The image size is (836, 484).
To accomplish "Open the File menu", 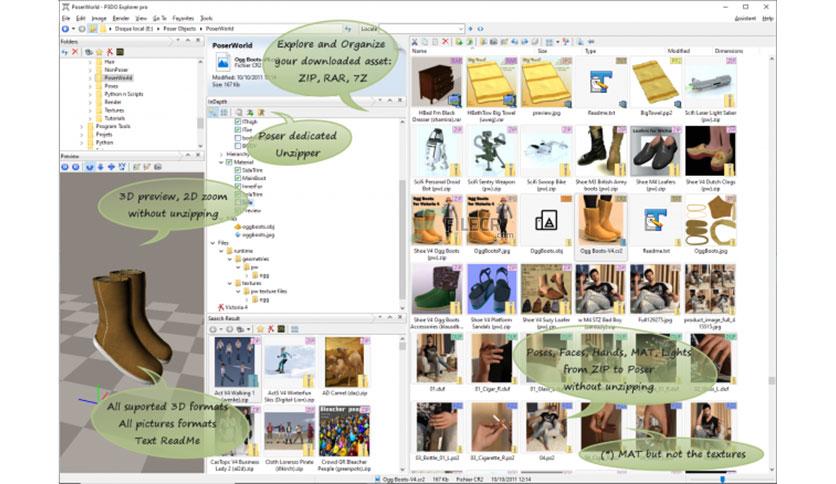I will [x=66, y=18].
